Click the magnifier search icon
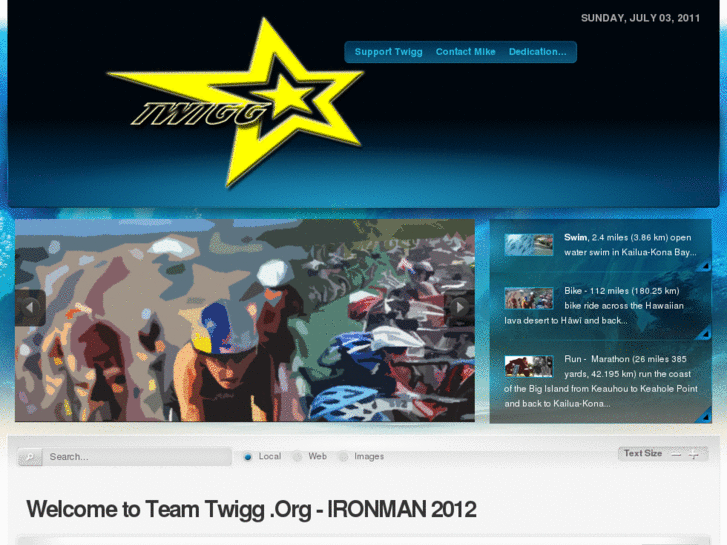Image resolution: width=727 pixels, height=545 pixels. [x=30, y=457]
